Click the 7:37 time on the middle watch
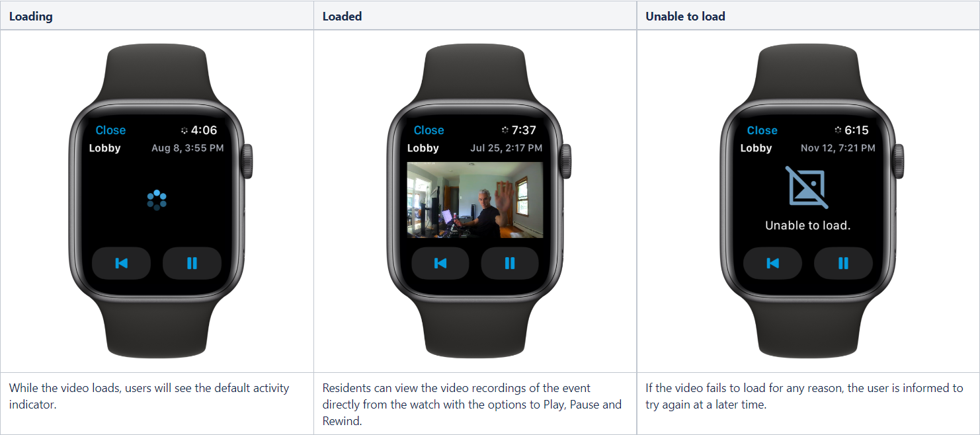Viewport: 980px width, 435px height. pyautogui.click(x=524, y=130)
